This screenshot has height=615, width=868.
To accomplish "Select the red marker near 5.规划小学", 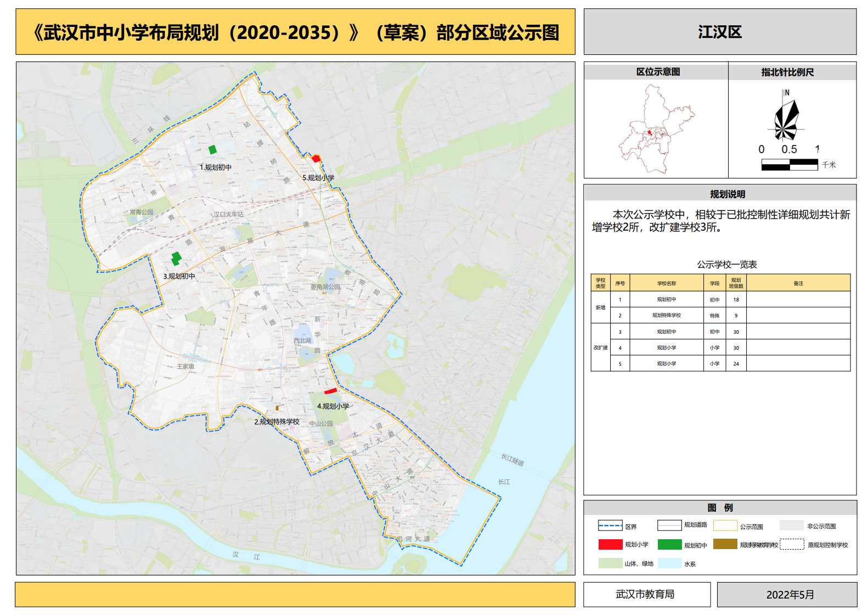I will [316, 159].
